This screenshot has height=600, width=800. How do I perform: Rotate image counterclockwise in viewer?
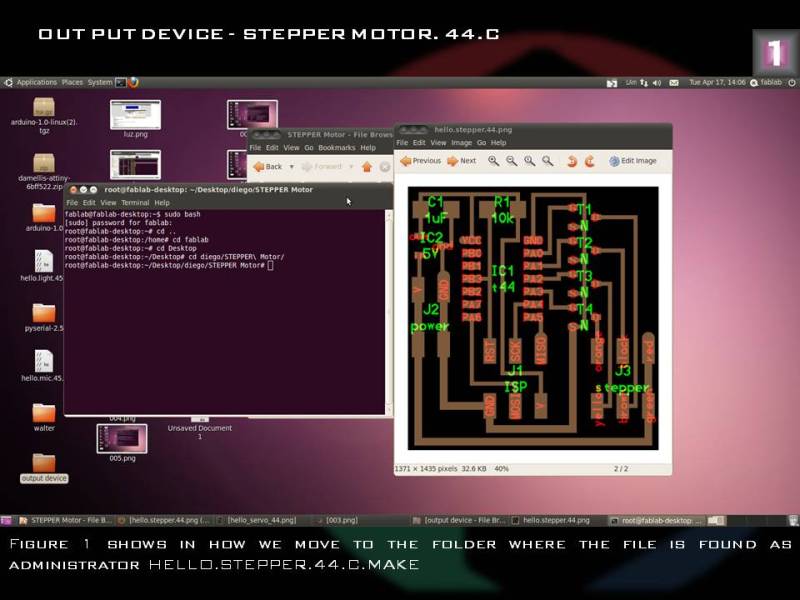(x=572, y=161)
